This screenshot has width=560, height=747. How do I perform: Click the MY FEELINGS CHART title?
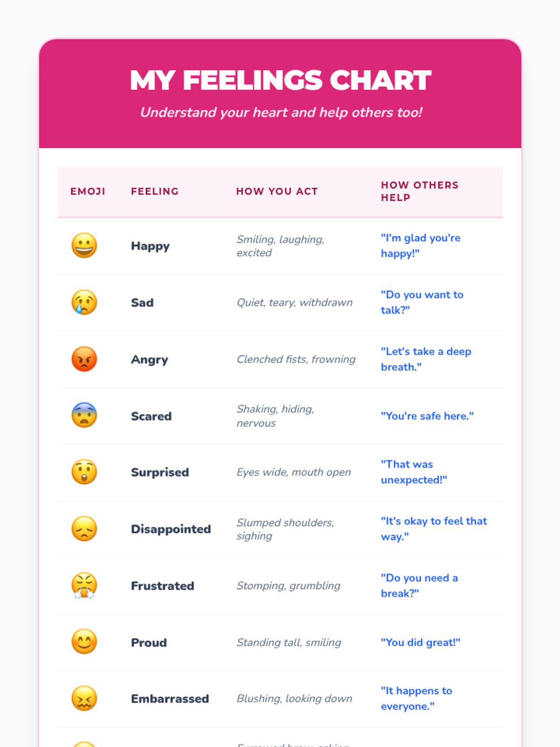(280, 80)
